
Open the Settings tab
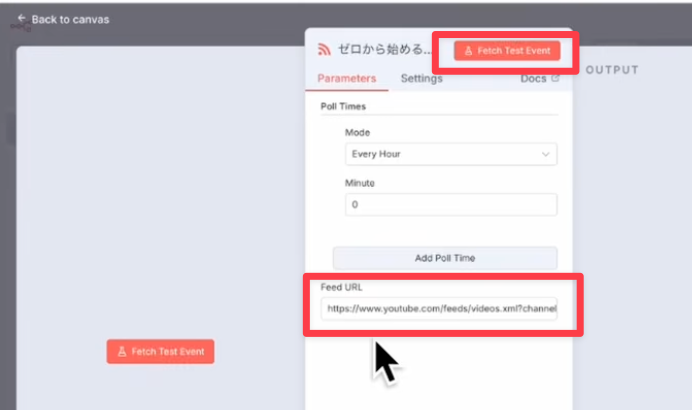(x=421, y=79)
